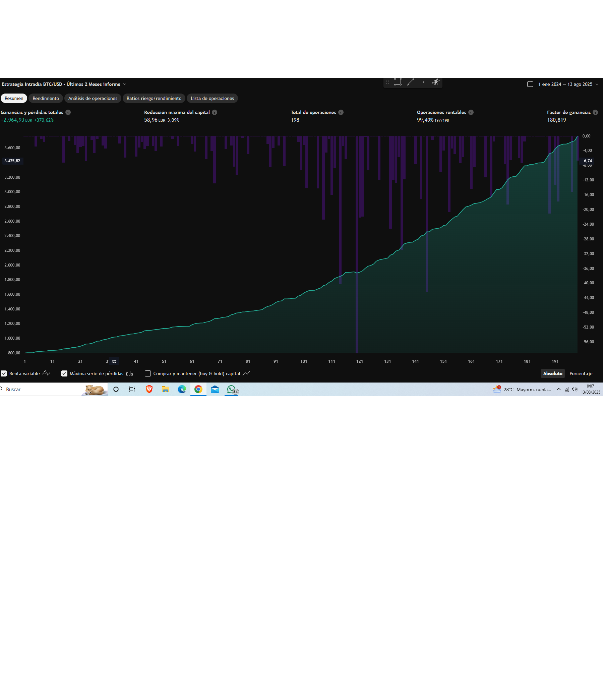This screenshot has height=700, width=603.
Task: Show hidden system tray icons
Action: [559, 390]
